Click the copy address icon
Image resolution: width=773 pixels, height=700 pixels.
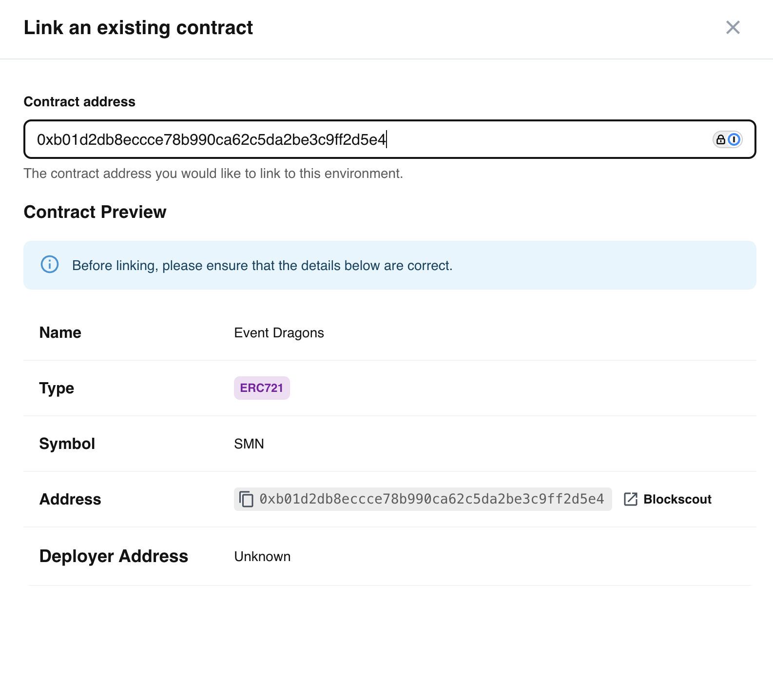tap(246, 499)
